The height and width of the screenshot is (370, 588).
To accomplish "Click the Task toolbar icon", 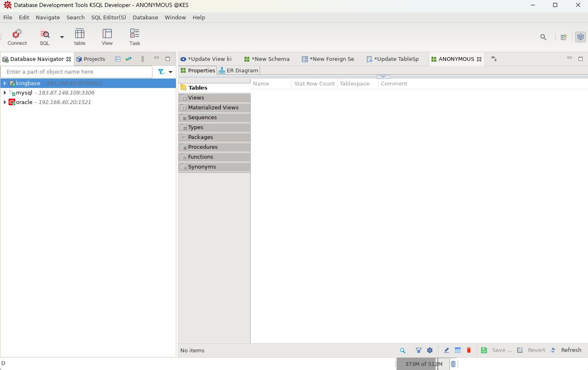I will (134, 37).
